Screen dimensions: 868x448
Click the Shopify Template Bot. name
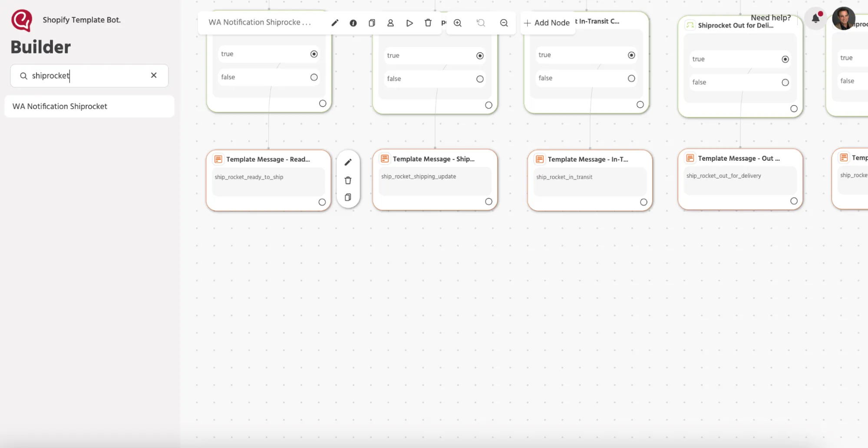(82, 20)
